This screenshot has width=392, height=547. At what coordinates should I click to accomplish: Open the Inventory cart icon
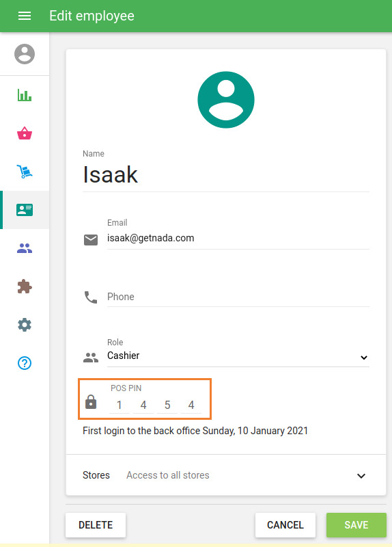pos(25,172)
